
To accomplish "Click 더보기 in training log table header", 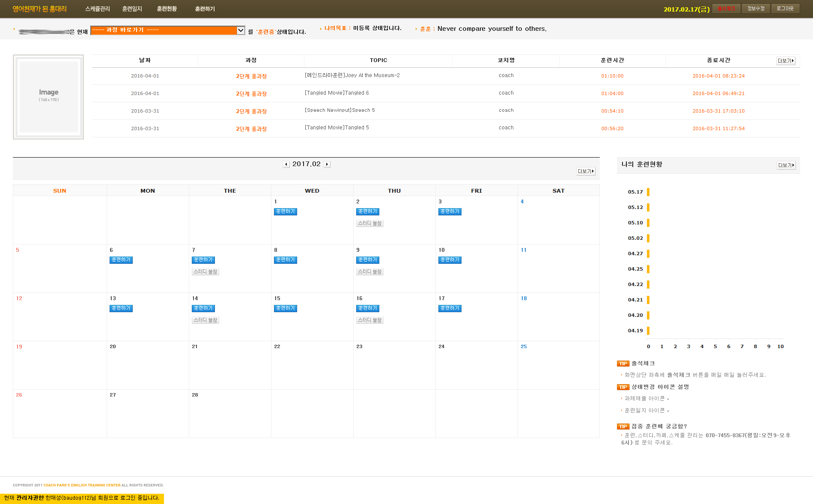I will point(786,61).
